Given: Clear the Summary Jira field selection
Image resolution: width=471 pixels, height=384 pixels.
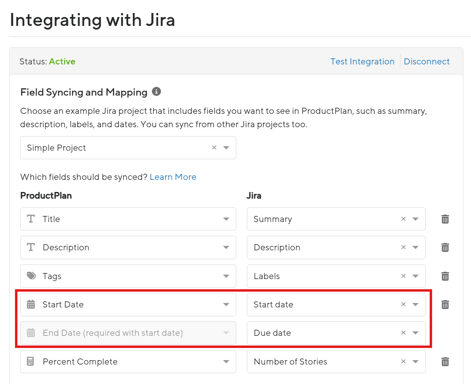Looking at the screenshot, I should click(x=403, y=219).
